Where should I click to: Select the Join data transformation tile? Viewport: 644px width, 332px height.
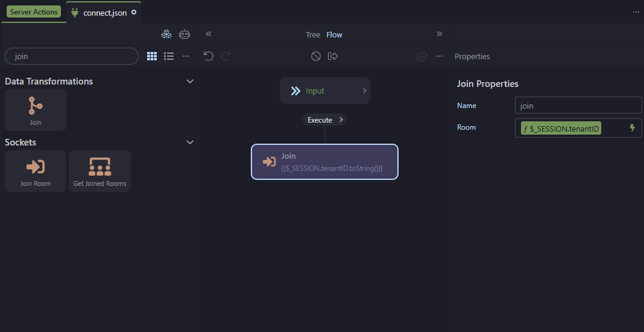point(36,110)
